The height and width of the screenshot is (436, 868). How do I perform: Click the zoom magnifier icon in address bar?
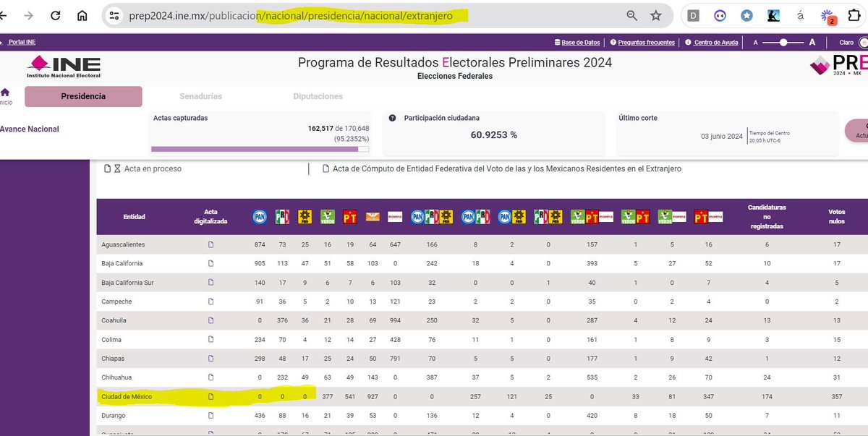click(x=632, y=15)
